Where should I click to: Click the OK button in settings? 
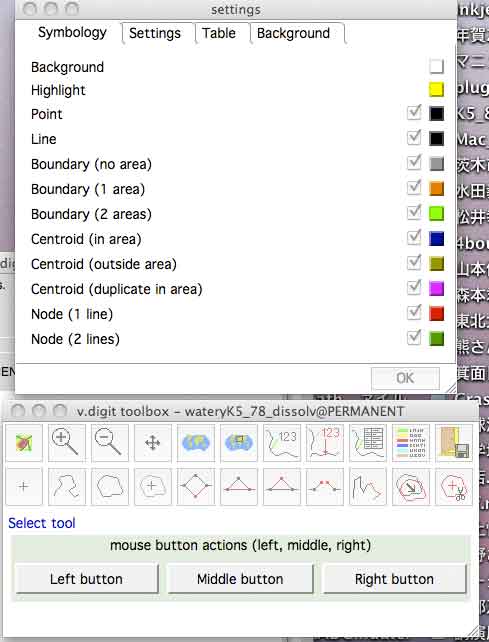click(405, 378)
